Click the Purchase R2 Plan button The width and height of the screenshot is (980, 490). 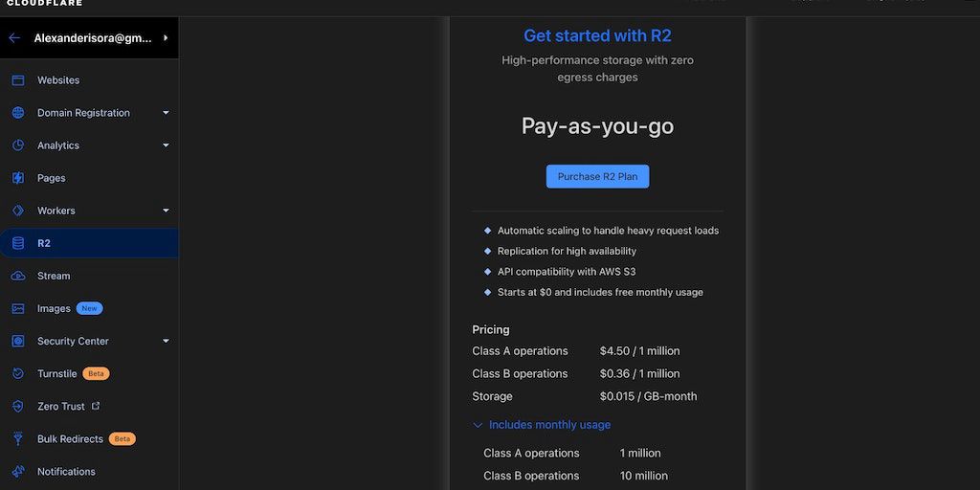pos(597,176)
